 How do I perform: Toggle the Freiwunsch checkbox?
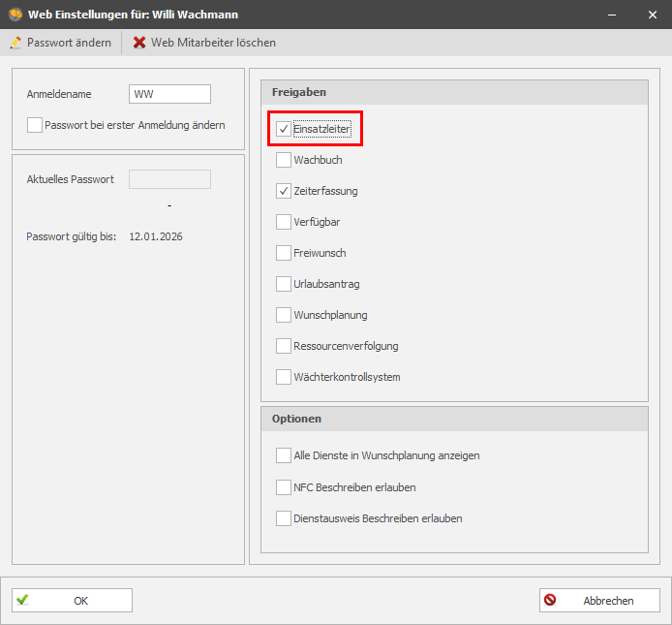(x=284, y=253)
